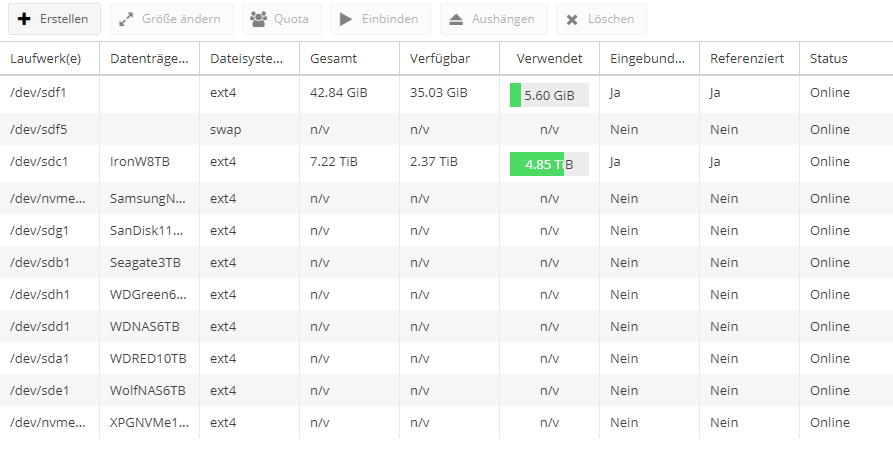Image resolution: width=893 pixels, height=455 pixels.
Task: Select the /dev/sdf5 swap row
Action: [x=446, y=129]
